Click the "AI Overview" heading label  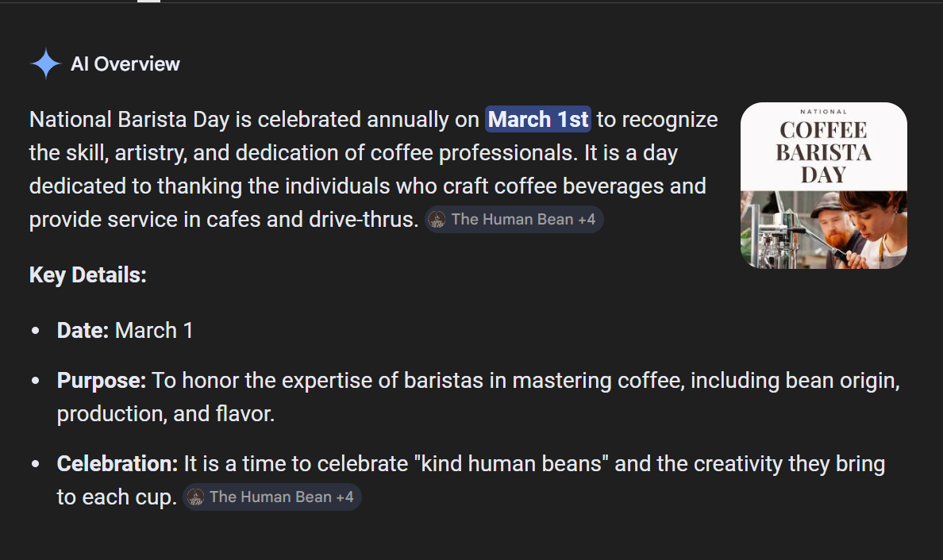point(125,63)
